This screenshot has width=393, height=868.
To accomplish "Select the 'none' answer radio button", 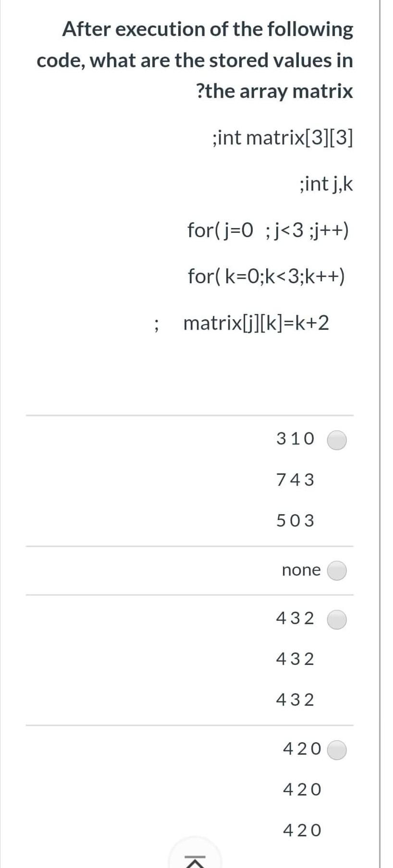I will 336,570.
